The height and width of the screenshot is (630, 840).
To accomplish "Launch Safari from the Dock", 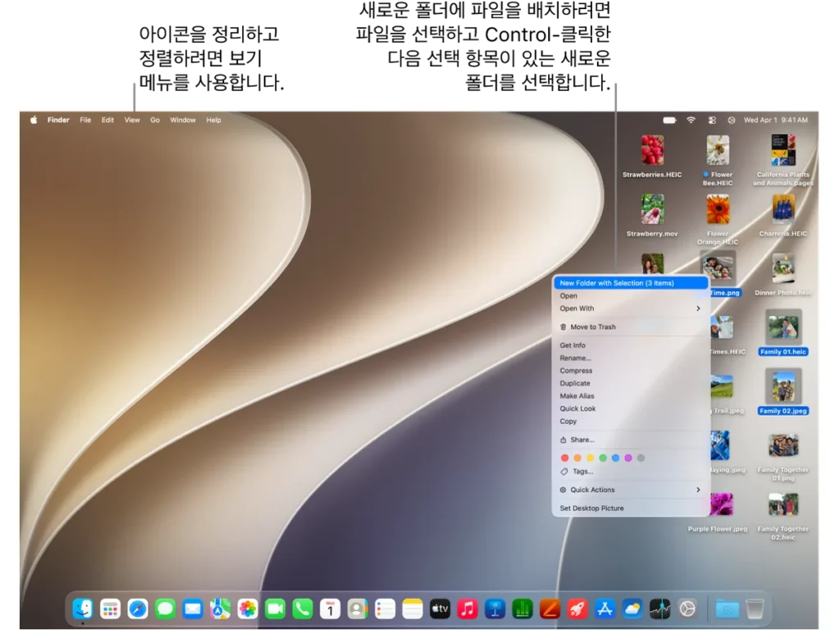I will 138,609.
